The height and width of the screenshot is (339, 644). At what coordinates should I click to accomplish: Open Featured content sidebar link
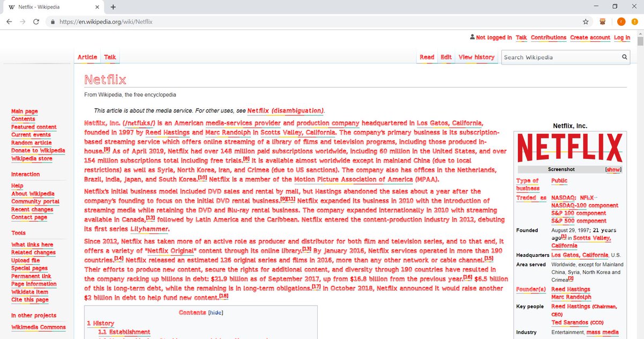click(x=34, y=127)
